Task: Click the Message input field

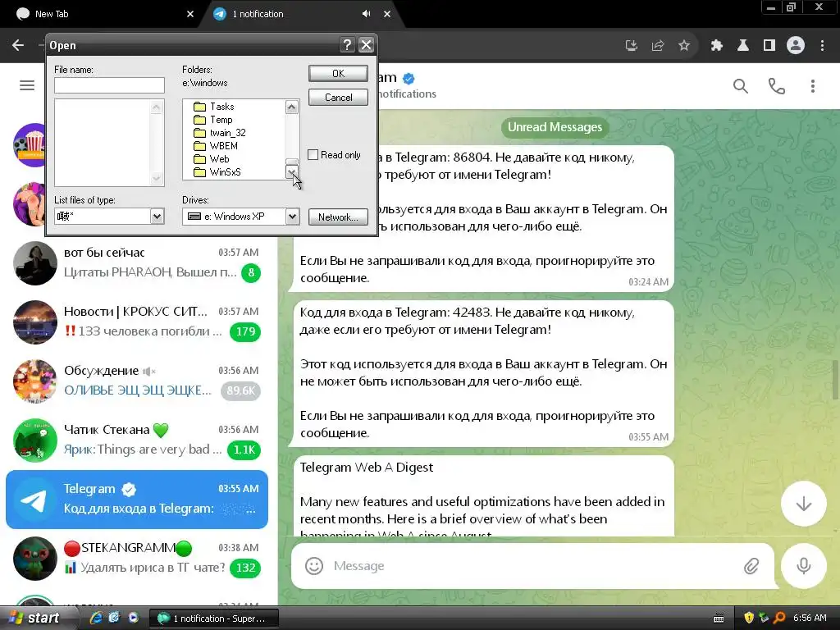Action: click(x=533, y=566)
